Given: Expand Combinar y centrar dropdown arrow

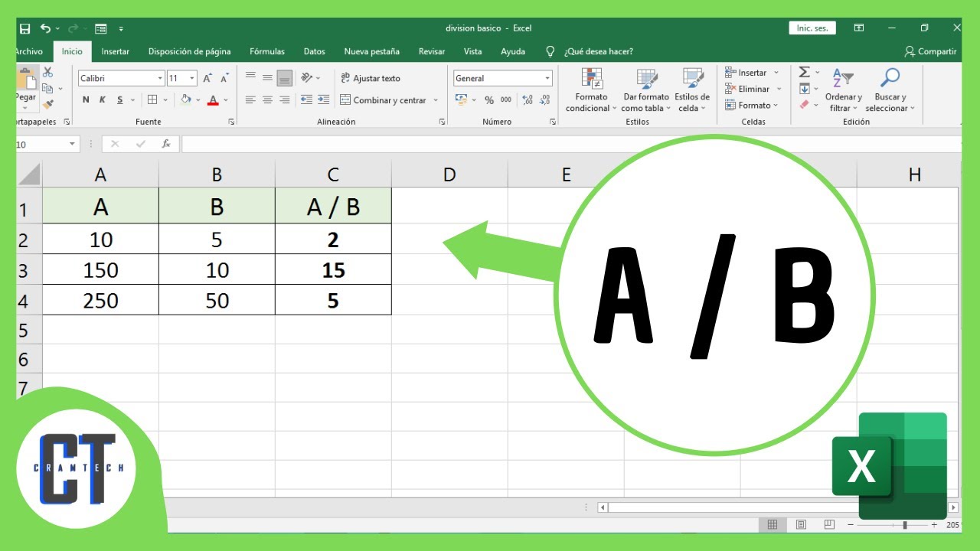Looking at the screenshot, I should tap(436, 100).
